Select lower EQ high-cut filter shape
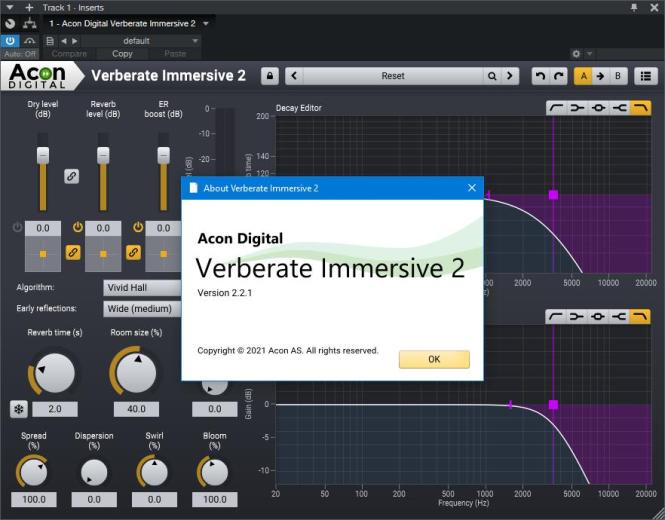Screen dimensions: 665x520 click(x=640, y=316)
